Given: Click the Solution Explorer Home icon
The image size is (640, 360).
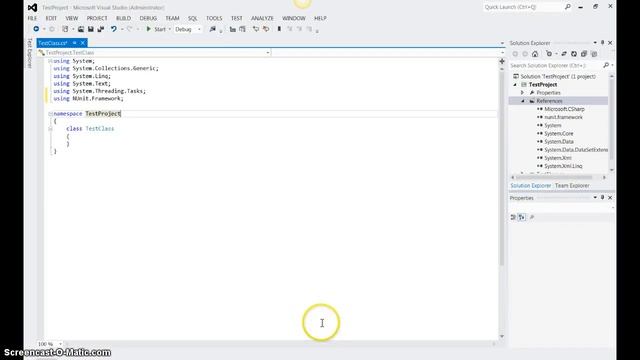Looking at the screenshot, I should [x=535, y=54].
